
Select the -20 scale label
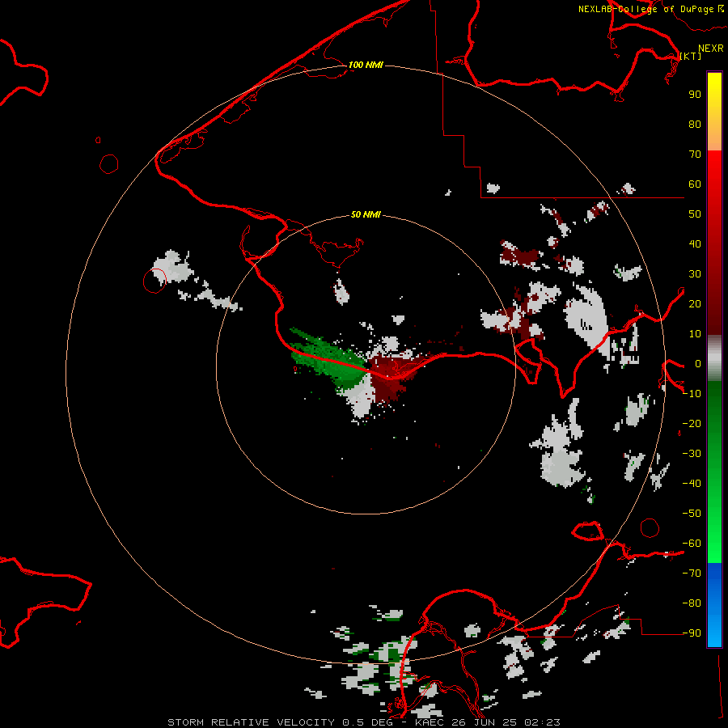[692, 423]
